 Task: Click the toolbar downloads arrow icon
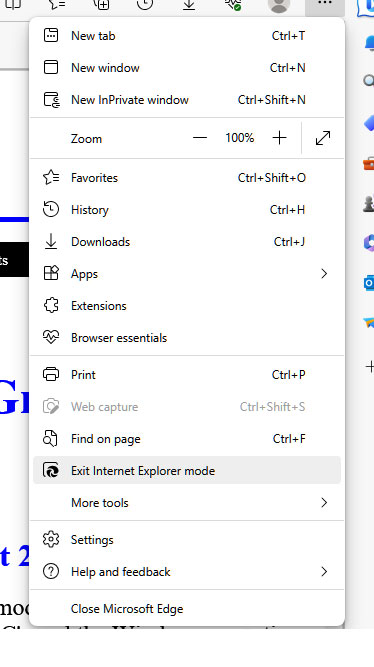click(189, 4)
